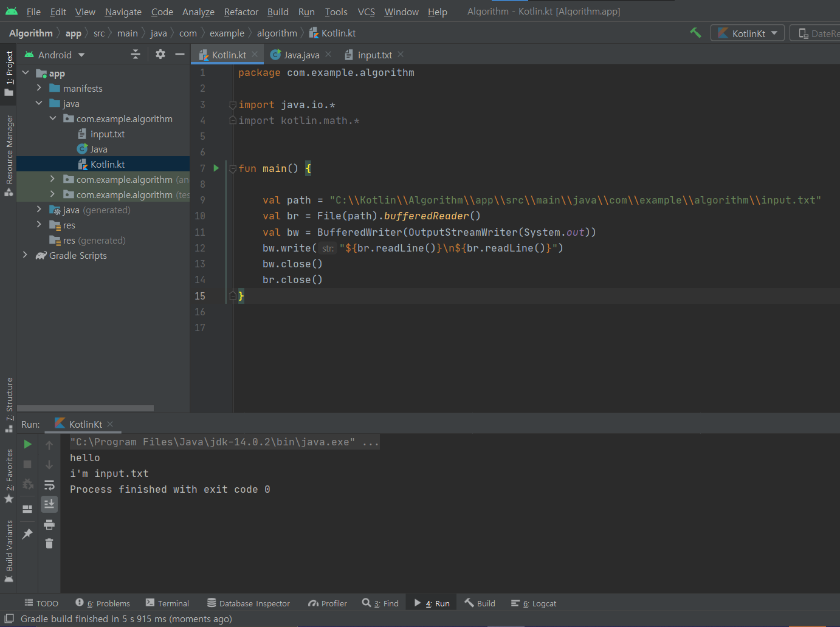Image resolution: width=840 pixels, height=627 pixels.
Task: Open the Build Variants side tab
Action: pyautogui.click(x=9, y=551)
